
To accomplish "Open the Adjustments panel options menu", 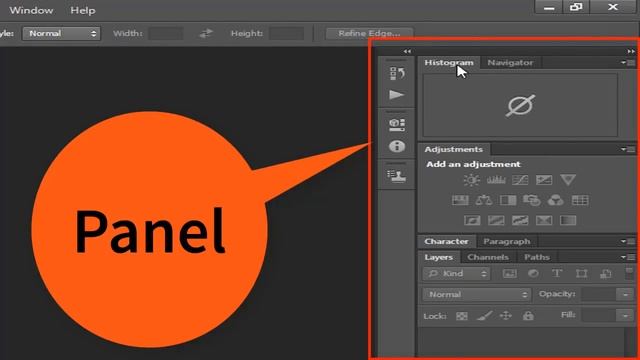I will (x=629, y=150).
